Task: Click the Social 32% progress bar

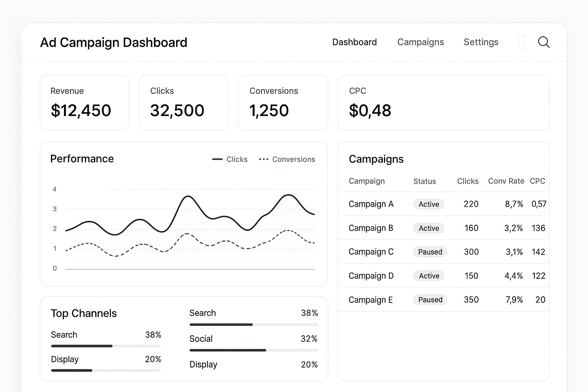Action: click(x=253, y=350)
